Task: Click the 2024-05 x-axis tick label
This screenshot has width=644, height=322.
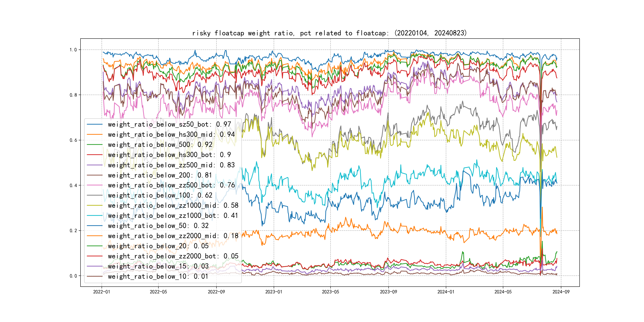Action: pyautogui.click(x=503, y=292)
